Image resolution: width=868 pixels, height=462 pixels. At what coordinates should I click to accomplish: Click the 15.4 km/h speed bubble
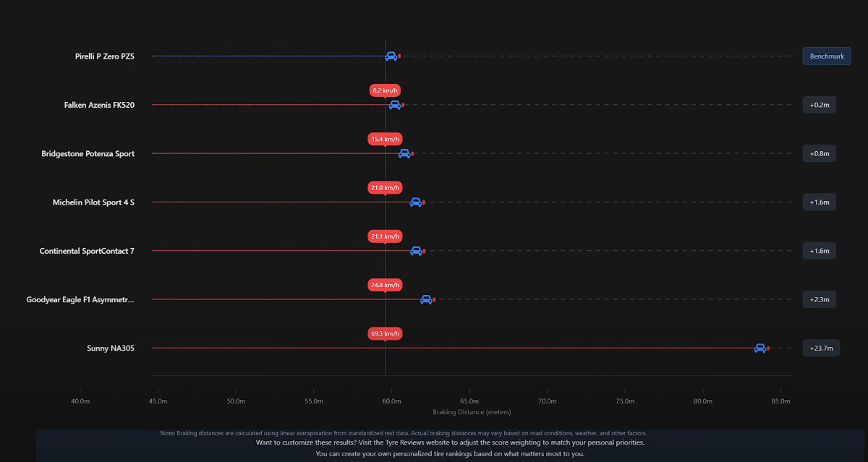tap(385, 139)
